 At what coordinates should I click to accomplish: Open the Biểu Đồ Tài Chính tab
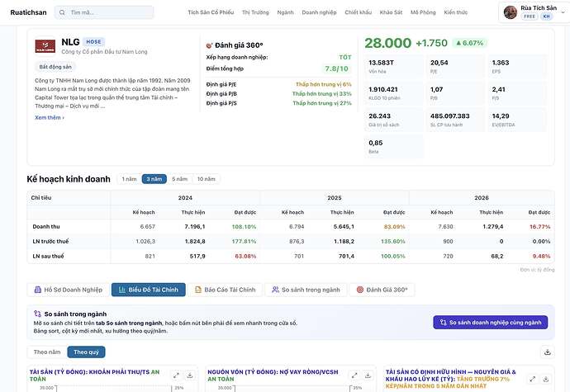pyautogui.click(x=149, y=290)
